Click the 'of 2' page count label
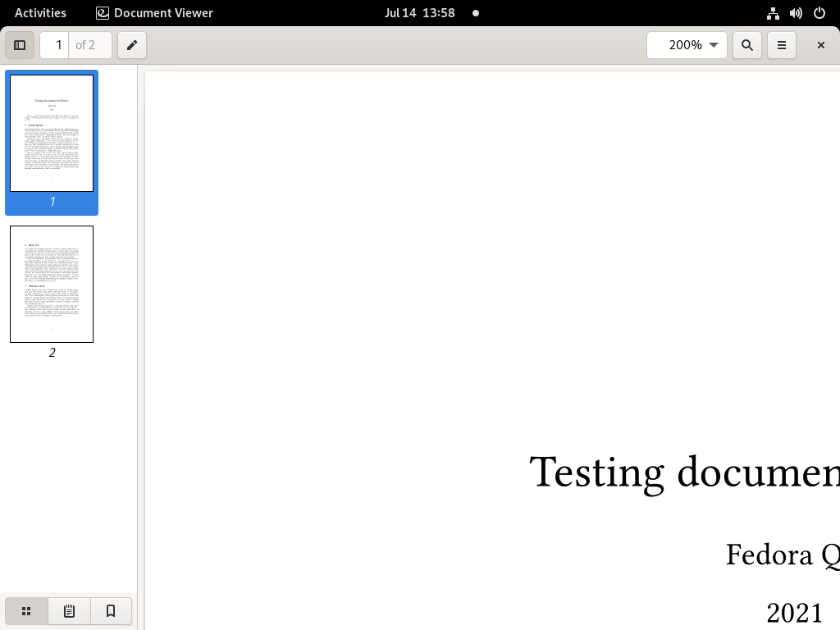The height and width of the screenshot is (630, 840). tap(85, 45)
